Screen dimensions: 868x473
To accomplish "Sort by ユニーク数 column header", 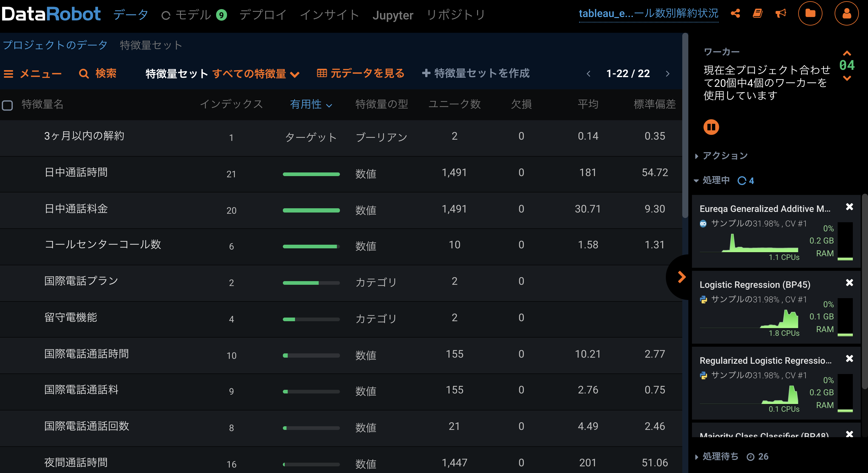I will pos(454,104).
